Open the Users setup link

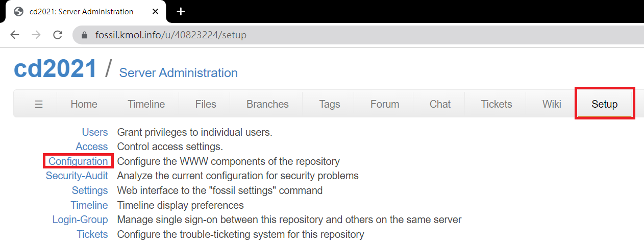(95, 132)
